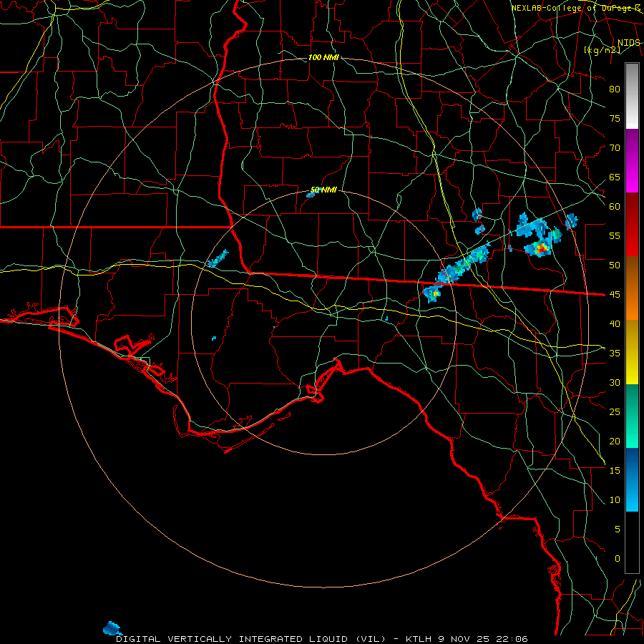
Task: Select the black bottom segment of the color bar
Action: [x=632, y=542]
